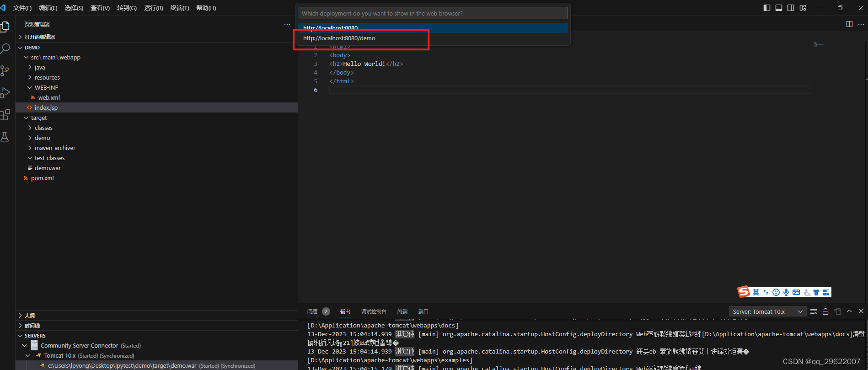Toggle the secondary side bar layout icon
The image size is (868, 370).
pos(791,8)
